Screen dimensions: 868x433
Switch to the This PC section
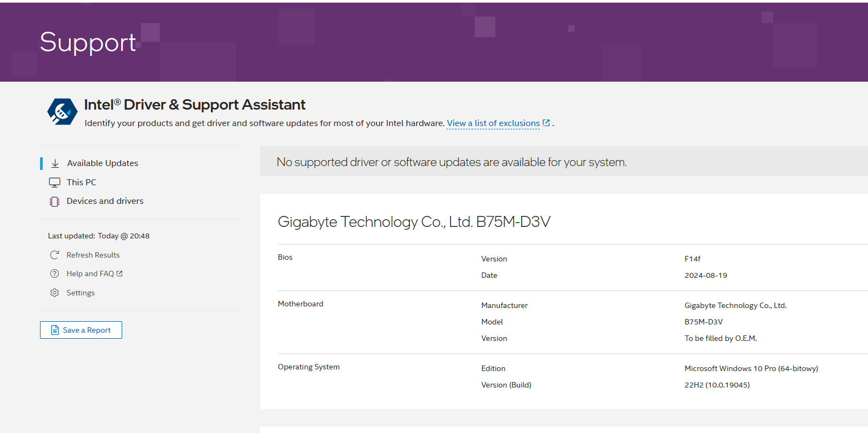click(x=81, y=183)
